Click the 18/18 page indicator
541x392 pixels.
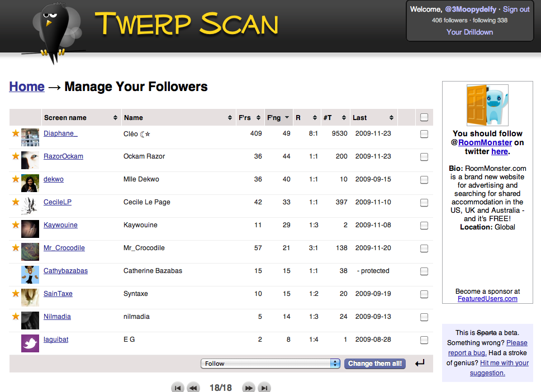[x=221, y=388]
